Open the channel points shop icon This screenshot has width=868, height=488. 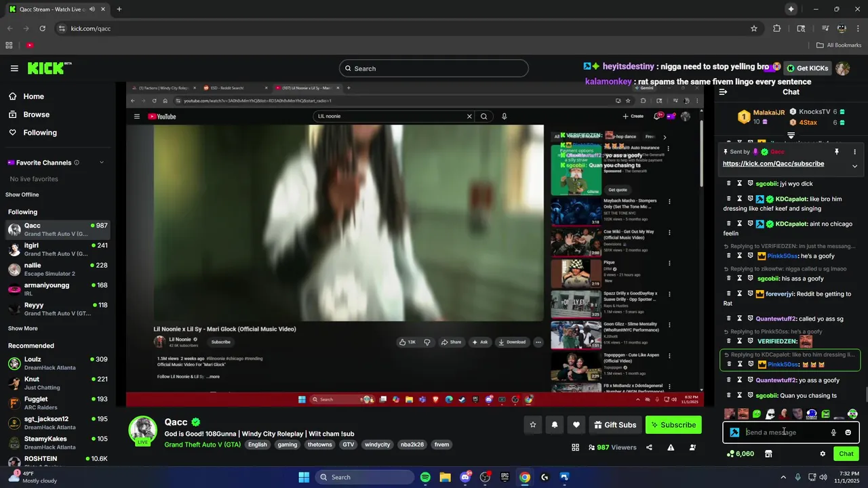768,454
